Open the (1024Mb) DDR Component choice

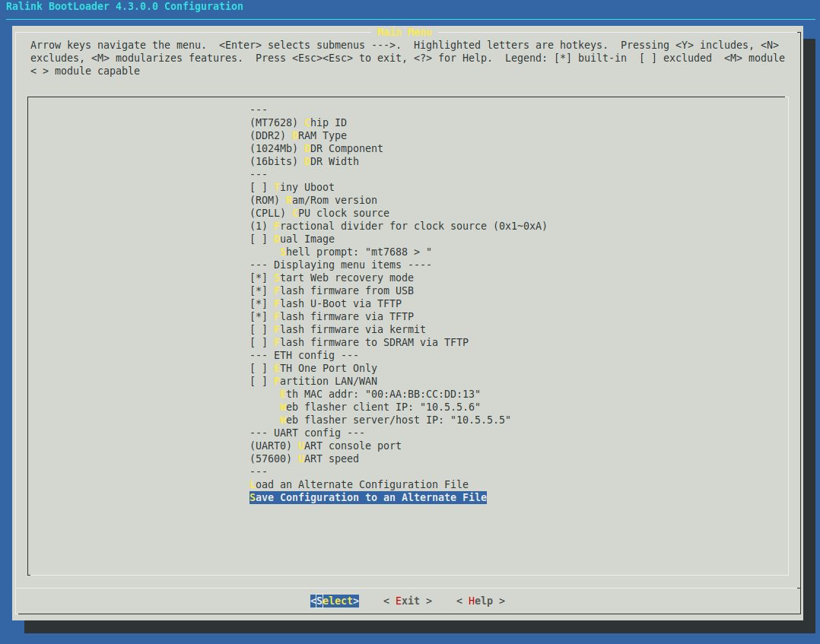tap(316, 148)
